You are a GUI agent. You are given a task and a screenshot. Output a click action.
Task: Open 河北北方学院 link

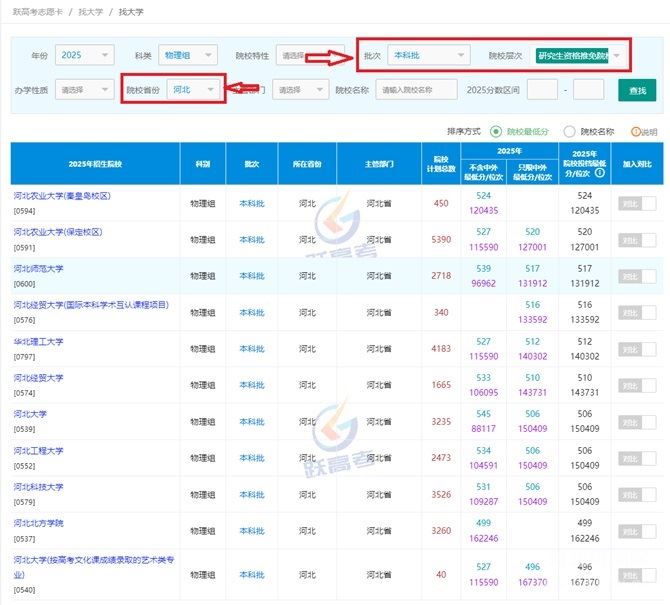[38, 523]
